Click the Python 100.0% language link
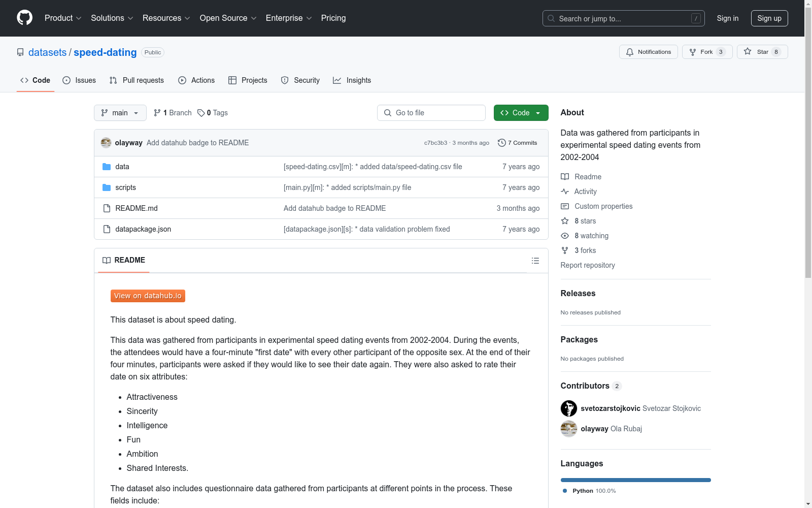The height and width of the screenshot is (508, 812). pyautogui.click(x=589, y=491)
